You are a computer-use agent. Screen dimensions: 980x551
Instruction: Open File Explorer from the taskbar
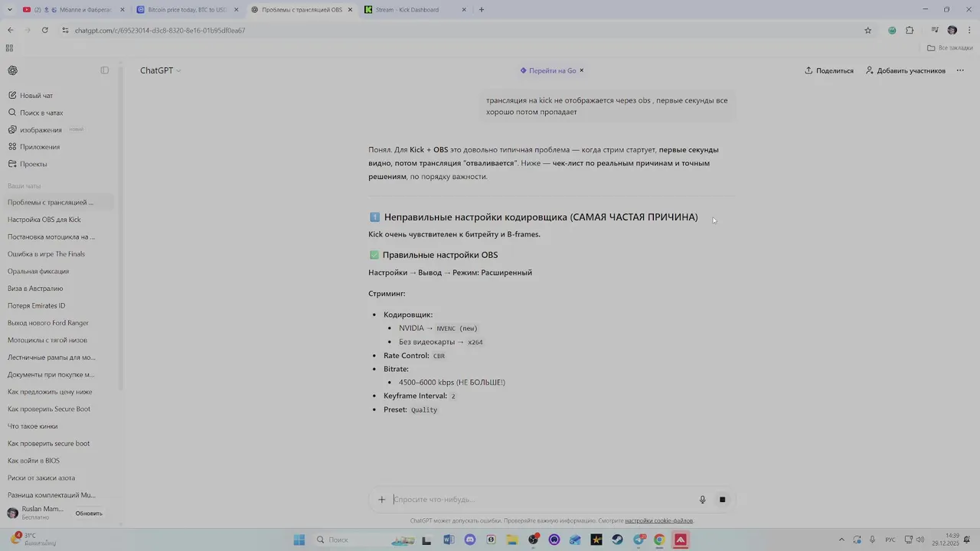(512, 540)
